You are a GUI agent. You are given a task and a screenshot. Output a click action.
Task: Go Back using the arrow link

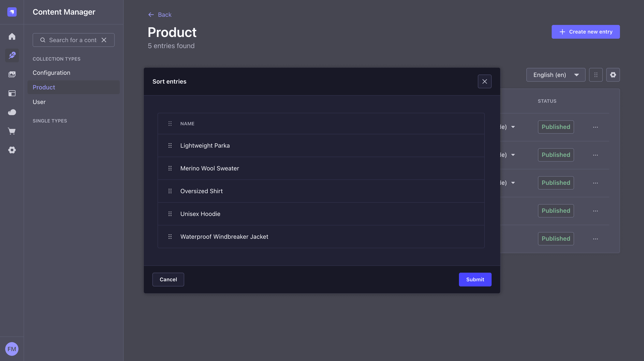(160, 15)
